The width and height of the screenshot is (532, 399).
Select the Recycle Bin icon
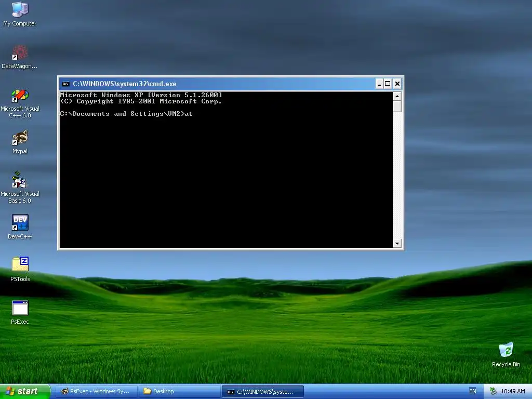[x=506, y=354]
